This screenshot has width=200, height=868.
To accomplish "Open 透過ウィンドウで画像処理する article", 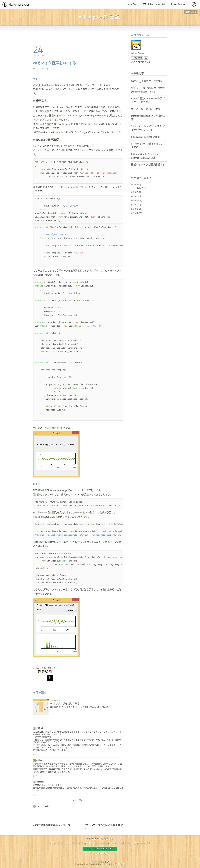I will point(148,164).
